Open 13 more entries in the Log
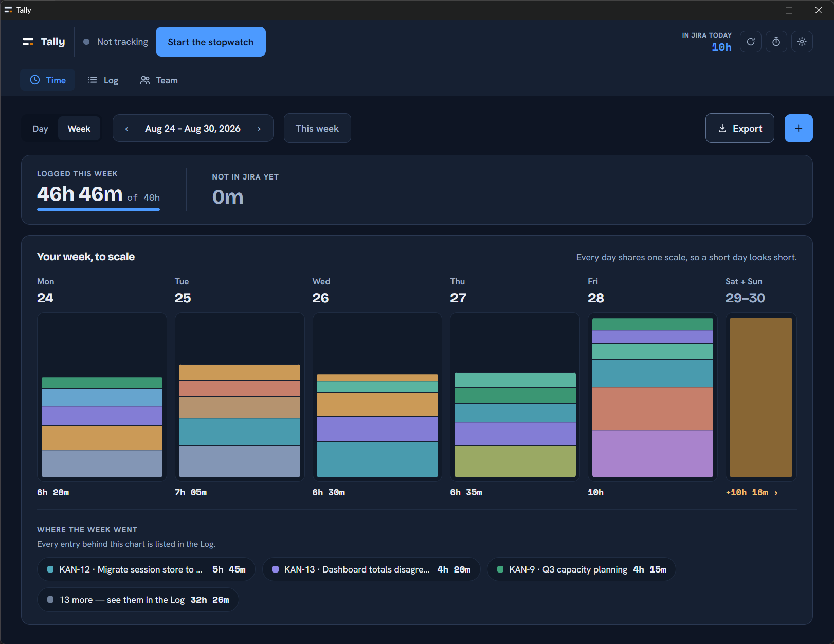The image size is (834, 644). 138,600
